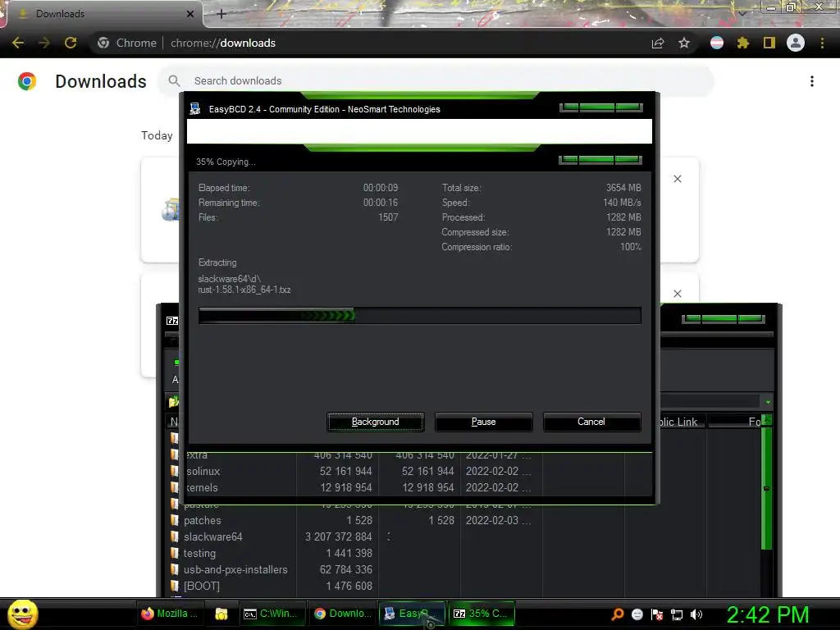The image size is (840, 630).
Task: Click the site info Chrome icon in address bar
Action: click(x=103, y=43)
